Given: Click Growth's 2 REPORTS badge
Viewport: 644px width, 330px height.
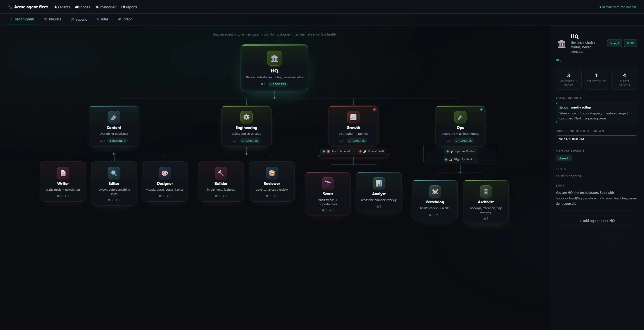Looking at the screenshot, I should coord(357,141).
